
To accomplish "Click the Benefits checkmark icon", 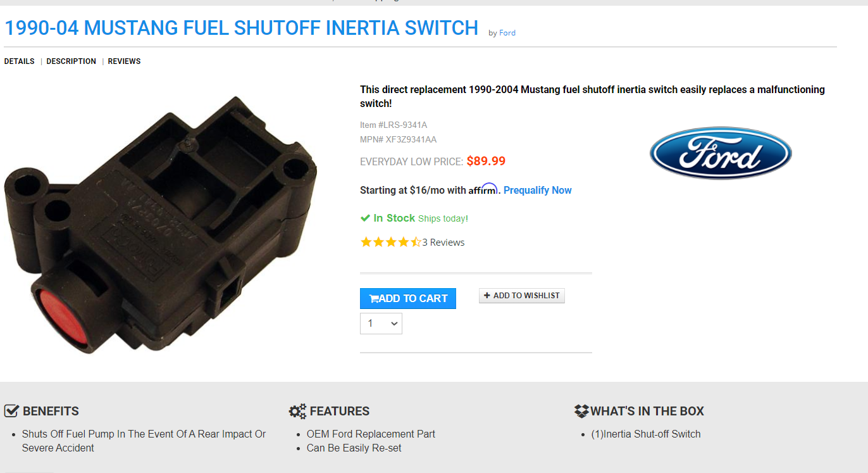I will (11, 411).
